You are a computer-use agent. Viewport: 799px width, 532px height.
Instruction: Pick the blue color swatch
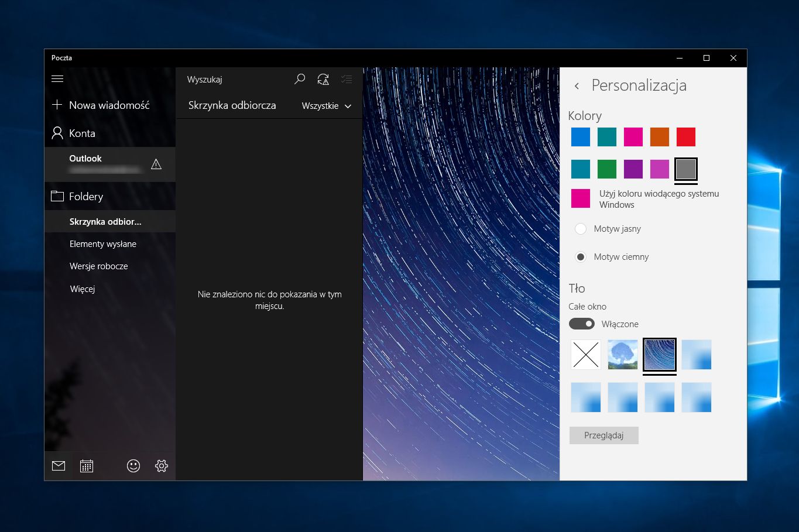point(581,137)
